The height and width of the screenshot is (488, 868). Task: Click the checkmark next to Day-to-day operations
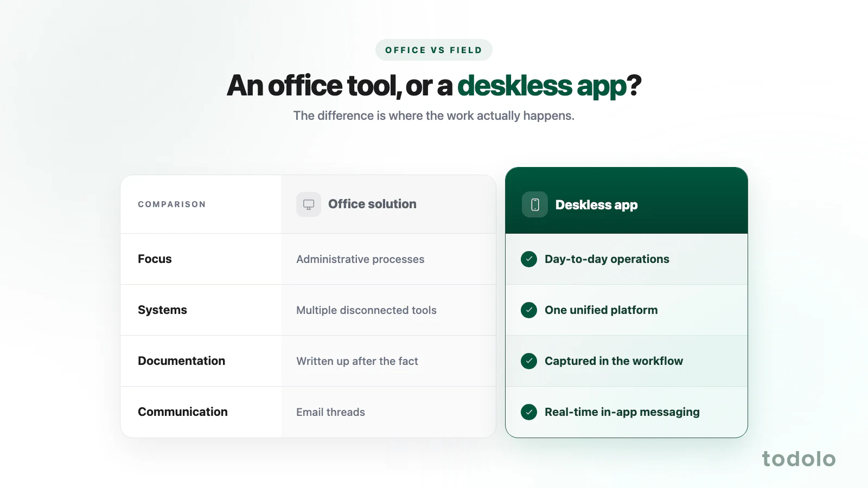529,259
